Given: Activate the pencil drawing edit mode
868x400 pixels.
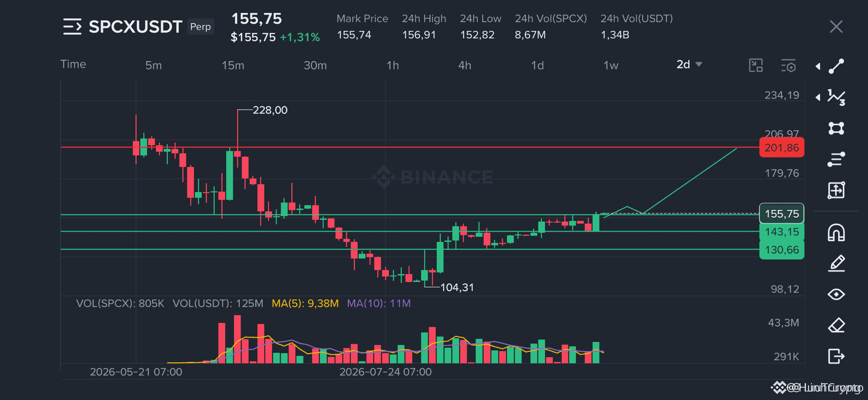Looking at the screenshot, I should pos(836,263).
